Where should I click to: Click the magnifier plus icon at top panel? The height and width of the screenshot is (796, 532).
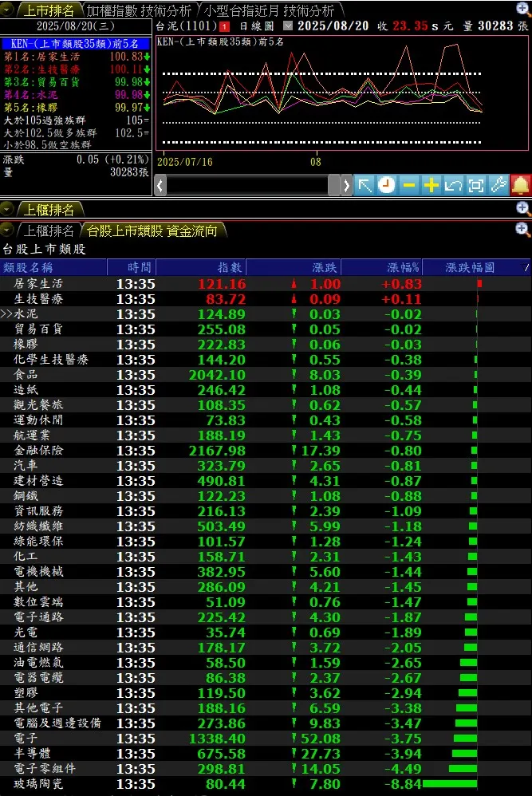click(522, 9)
